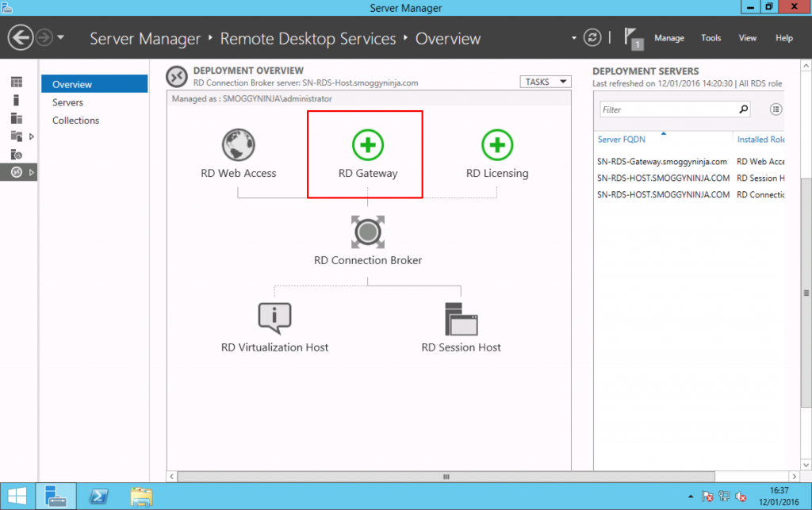Click the green plus to add RD Gateway
The width and height of the screenshot is (812, 510).
[x=366, y=145]
